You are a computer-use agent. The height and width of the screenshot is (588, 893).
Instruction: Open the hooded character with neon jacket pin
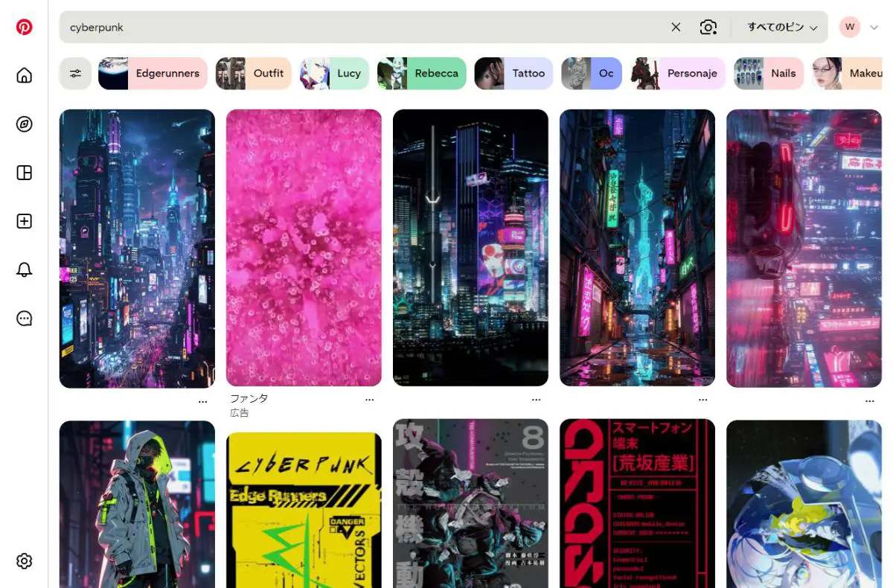[137, 505]
